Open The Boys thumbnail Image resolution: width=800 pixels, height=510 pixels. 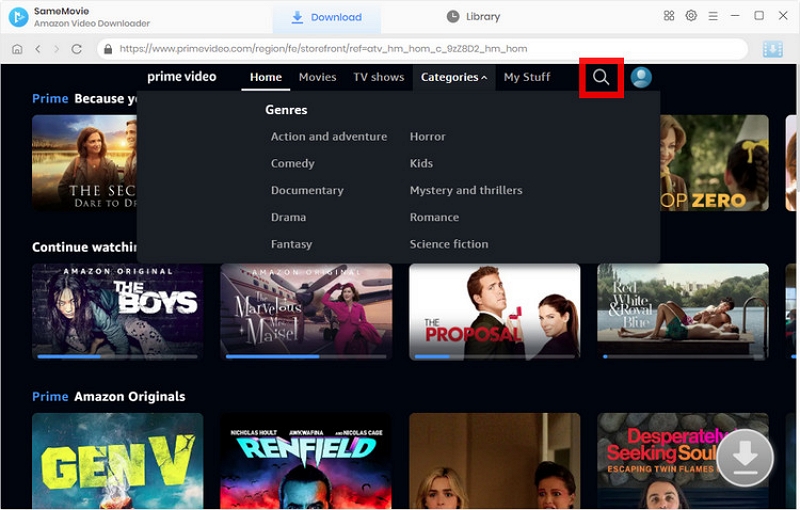(117, 311)
